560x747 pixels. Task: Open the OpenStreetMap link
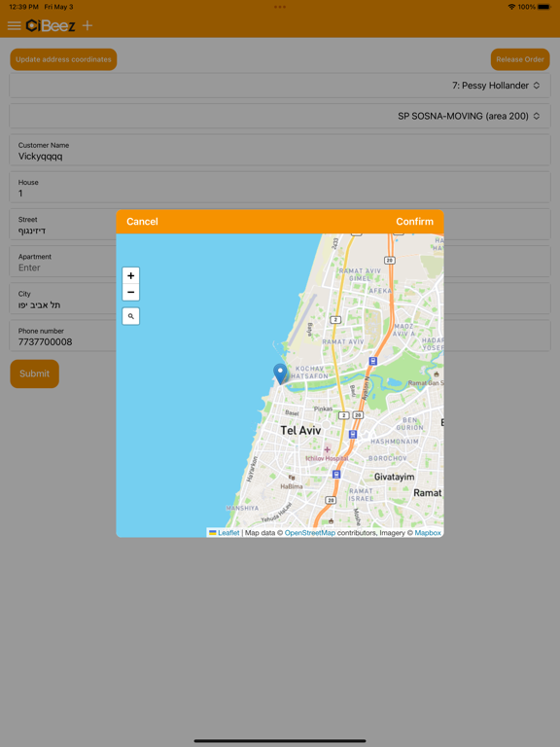coord(310,533)
